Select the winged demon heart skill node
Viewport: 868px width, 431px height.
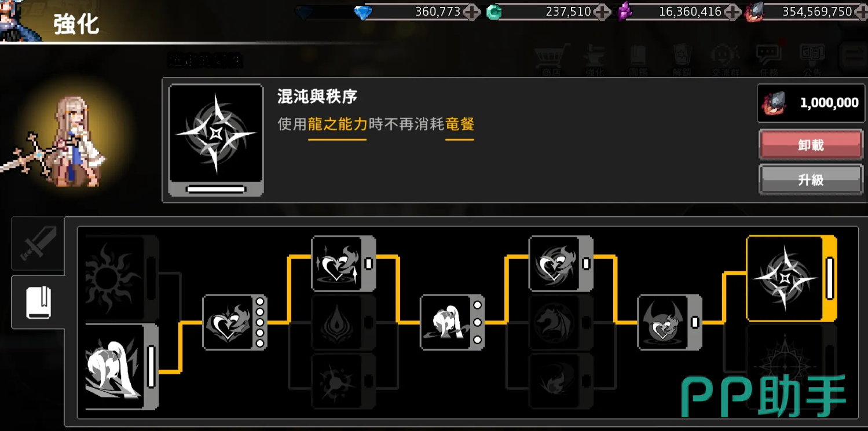(669, 322)
